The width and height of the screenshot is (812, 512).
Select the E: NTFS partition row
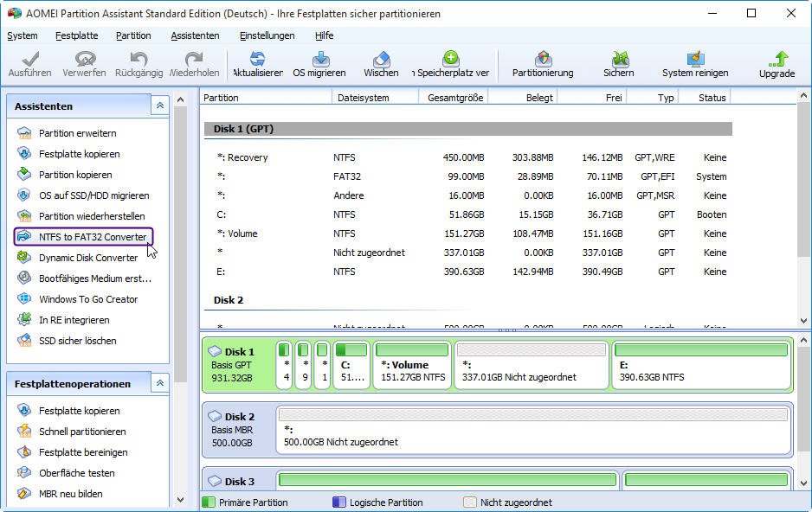468,272
